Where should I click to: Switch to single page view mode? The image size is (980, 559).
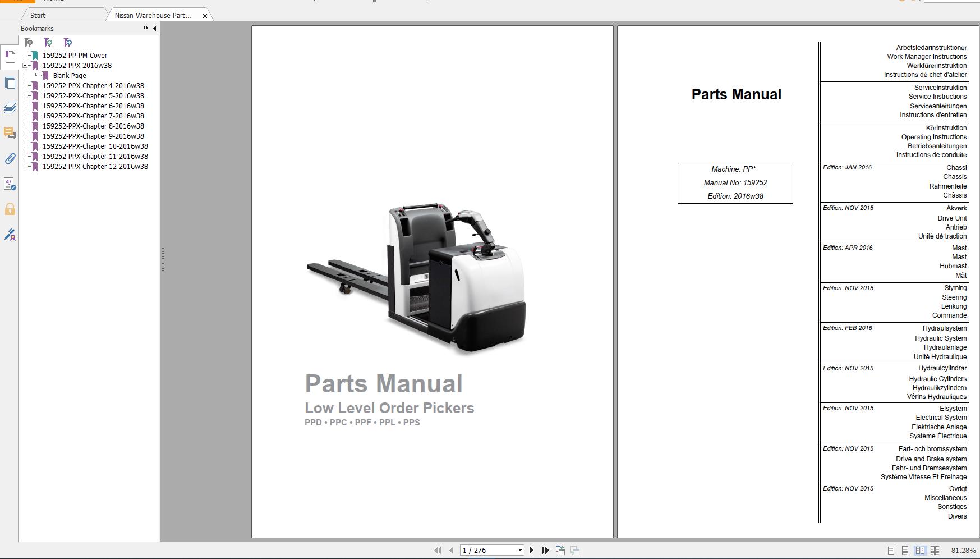[891, 551]
